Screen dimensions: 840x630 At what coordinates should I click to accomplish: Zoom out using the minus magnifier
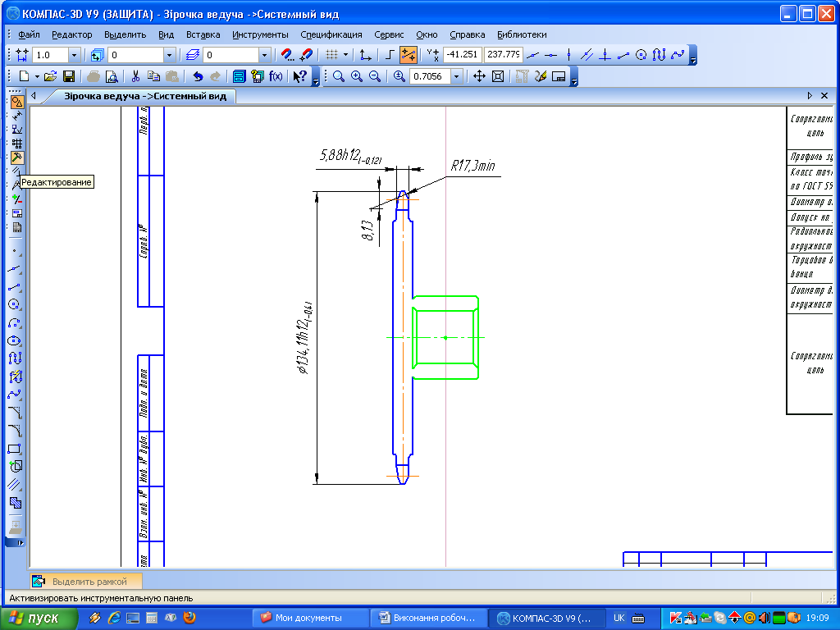pyautogui.click(x=375, y=76)
